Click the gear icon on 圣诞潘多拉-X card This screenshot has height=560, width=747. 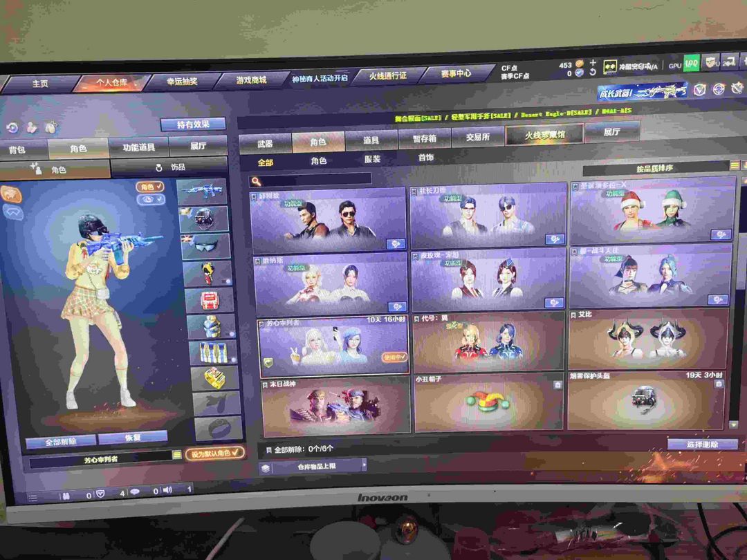pyautogui.click(x=720, y=234)
